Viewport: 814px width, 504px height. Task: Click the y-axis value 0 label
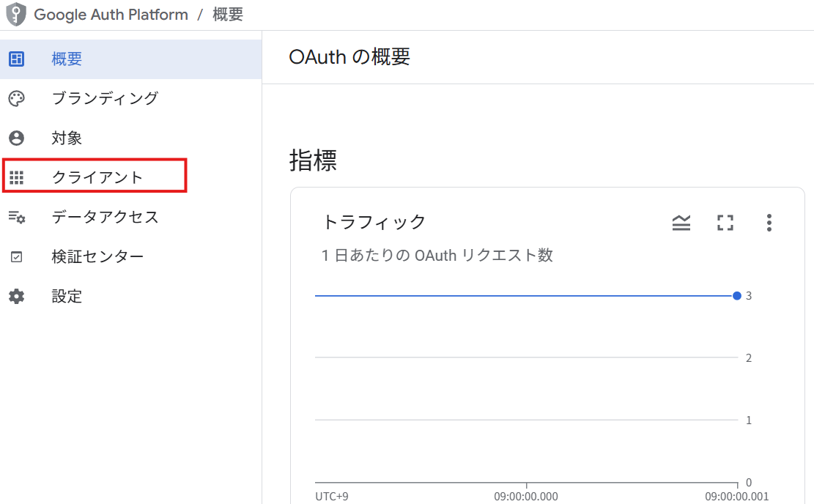click(749, 482)
